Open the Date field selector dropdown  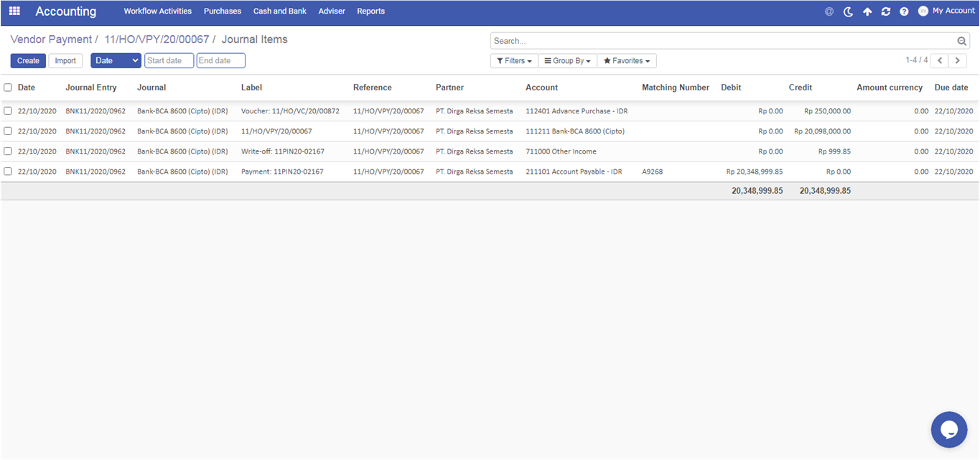coord(116,61)
